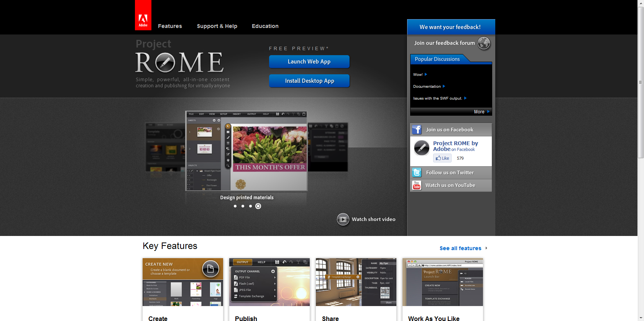The height and width of the screenshot is (321, 644).
Task: Open the Education menu
Action: pos(265,26)
